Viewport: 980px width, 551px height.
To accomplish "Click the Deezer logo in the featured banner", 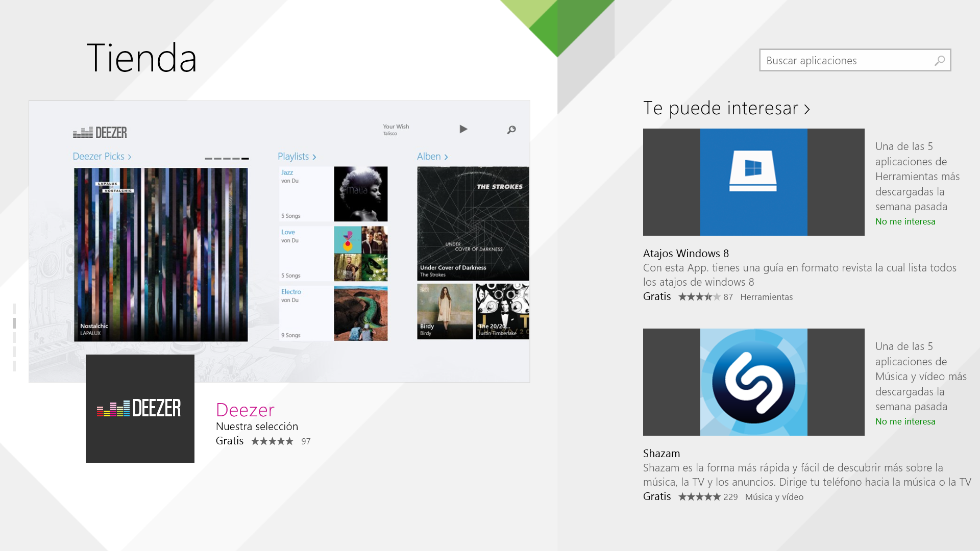I will click(x=100, y=133).
